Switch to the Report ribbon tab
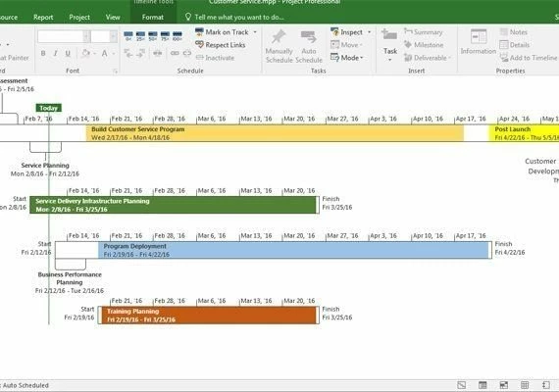This screenshot has height=392, width=559. (x=43, y=17)
